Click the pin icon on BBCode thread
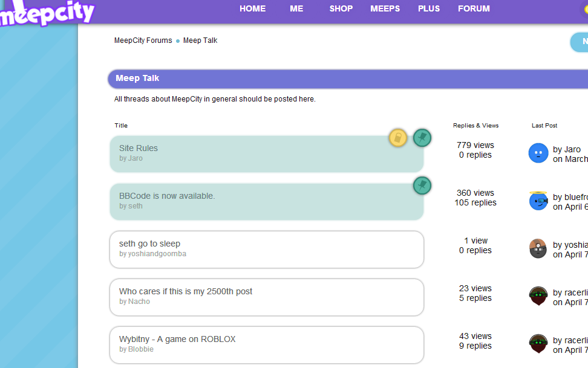This screenshot has width=588, height=368. (422, 186)
